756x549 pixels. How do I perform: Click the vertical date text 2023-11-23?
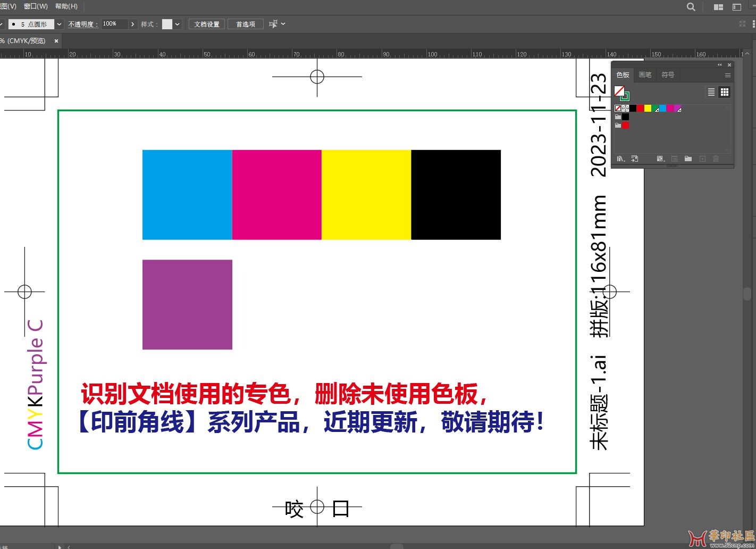point(599,125)
